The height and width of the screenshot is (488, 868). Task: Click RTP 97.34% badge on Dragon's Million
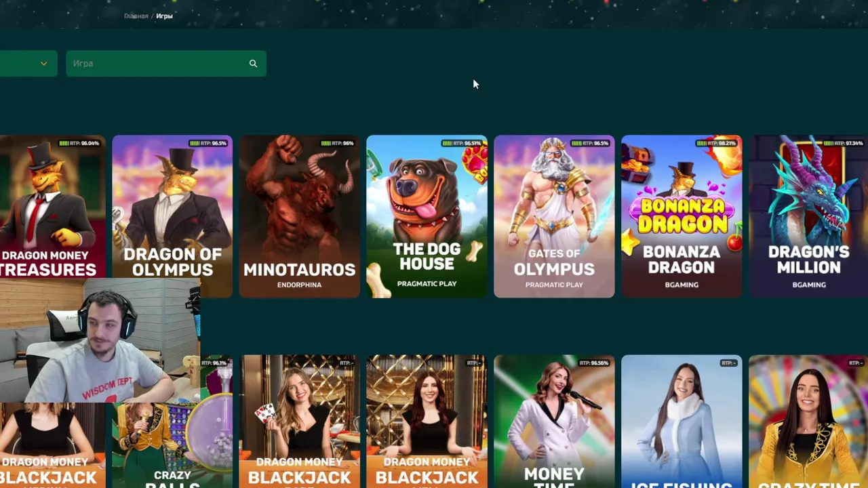tap(843, 143)
